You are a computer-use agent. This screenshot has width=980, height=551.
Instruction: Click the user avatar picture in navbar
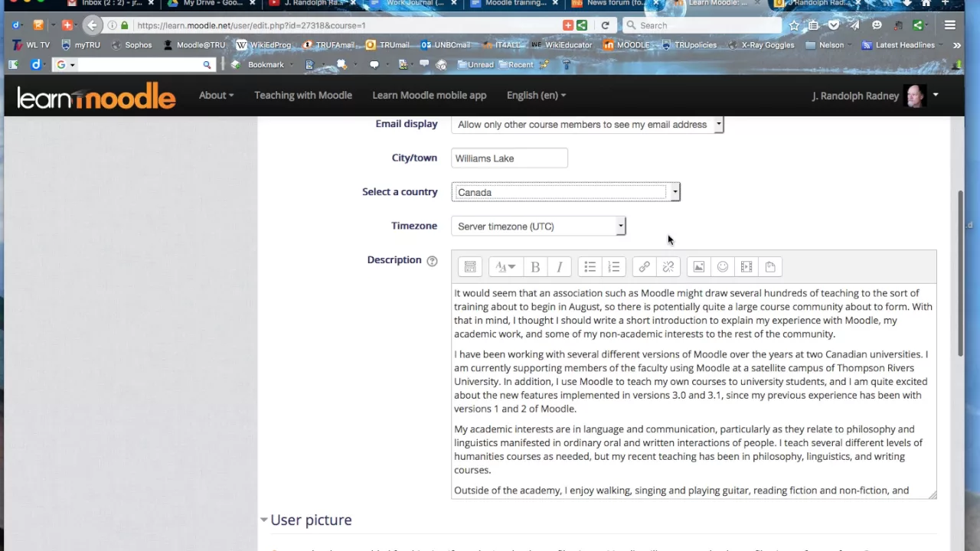[915, 96]
